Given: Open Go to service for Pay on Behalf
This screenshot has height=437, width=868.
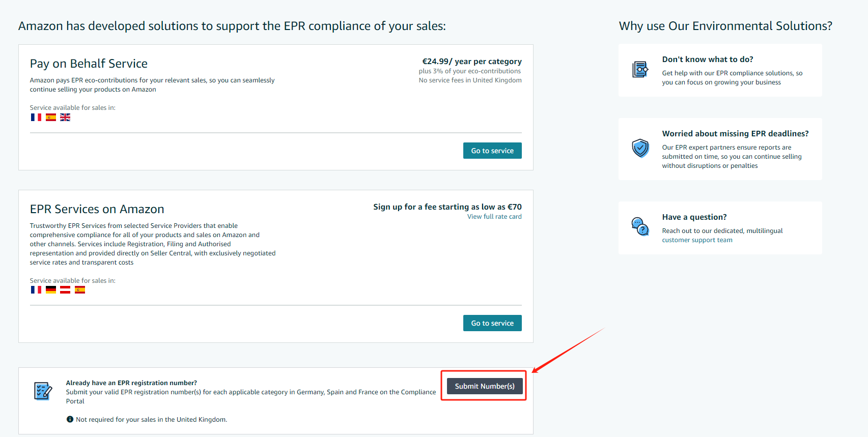Looking at the screenshot, I should tap(492, 151).
